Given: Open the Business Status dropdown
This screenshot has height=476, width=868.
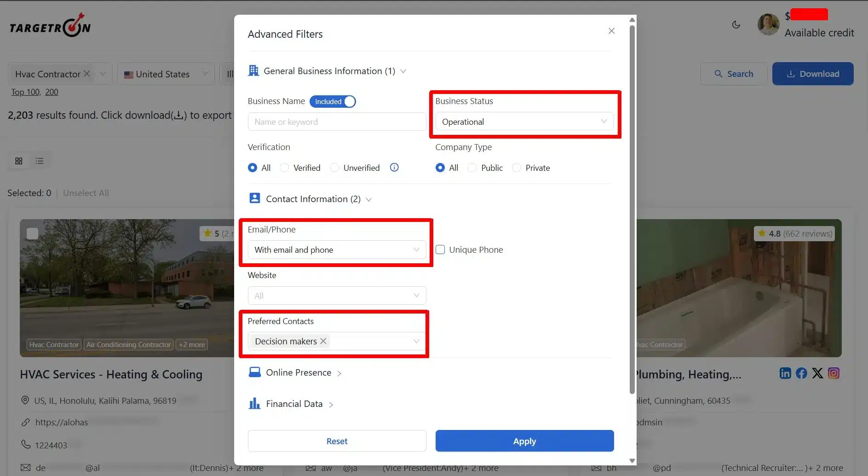Looking at the screenshot, I should pyautogui.click(x=524, y=122).
